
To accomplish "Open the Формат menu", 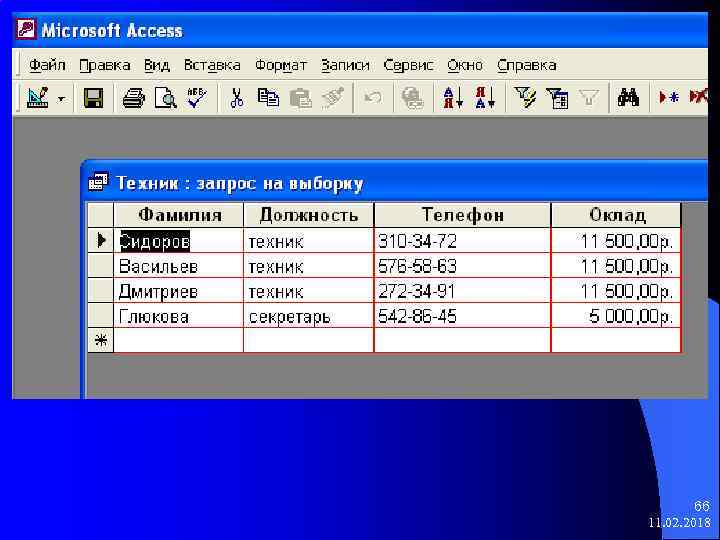I will tap(281, 65).
